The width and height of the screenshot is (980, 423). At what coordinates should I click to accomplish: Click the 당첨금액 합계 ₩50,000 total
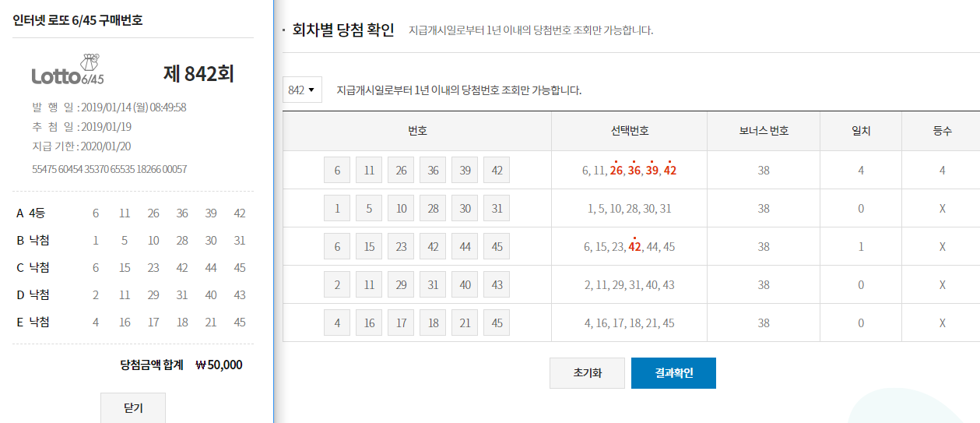[x=181, y=365]
